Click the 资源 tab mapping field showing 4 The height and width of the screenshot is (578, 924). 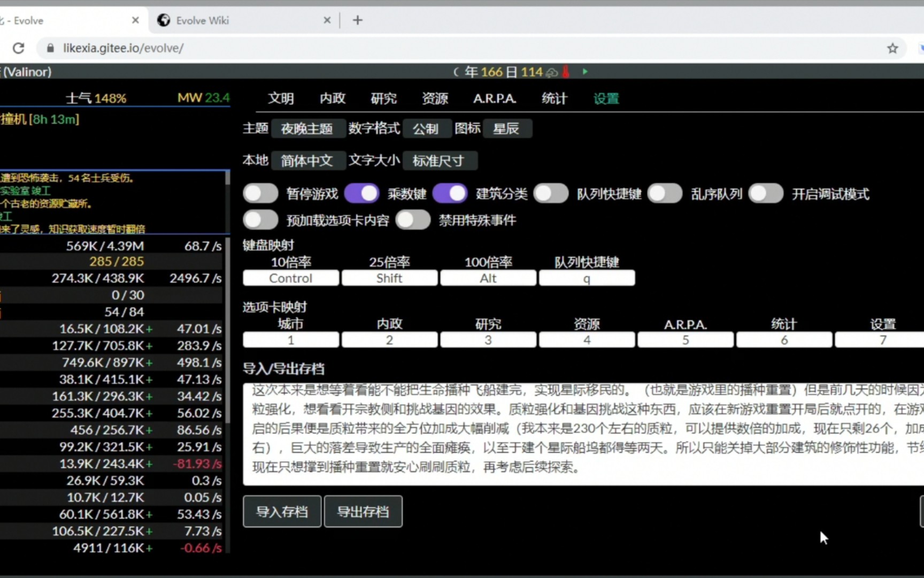click(587, 340)
